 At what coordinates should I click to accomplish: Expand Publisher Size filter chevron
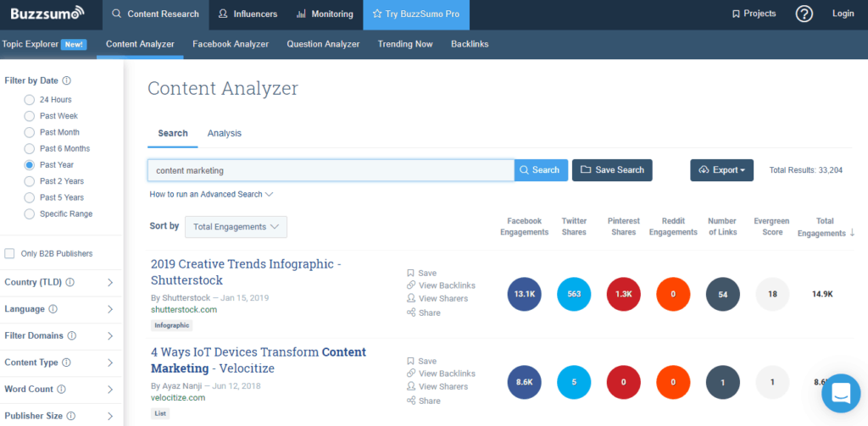(x=109, y=416)
